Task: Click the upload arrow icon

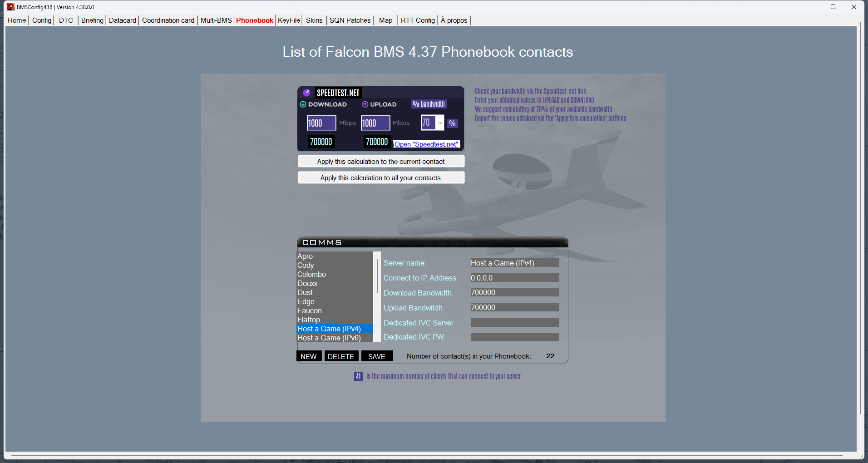Action: (x=365, y=104)
